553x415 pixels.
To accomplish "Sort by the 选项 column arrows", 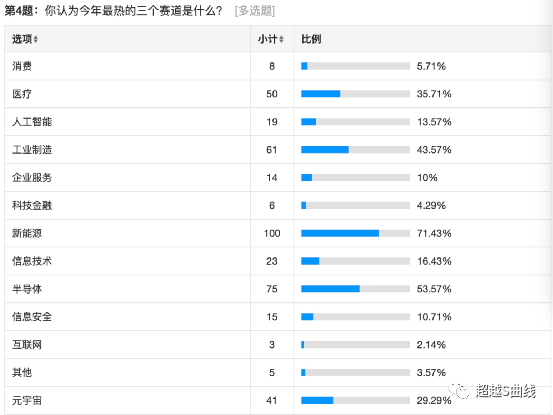I will pos(36,39).
